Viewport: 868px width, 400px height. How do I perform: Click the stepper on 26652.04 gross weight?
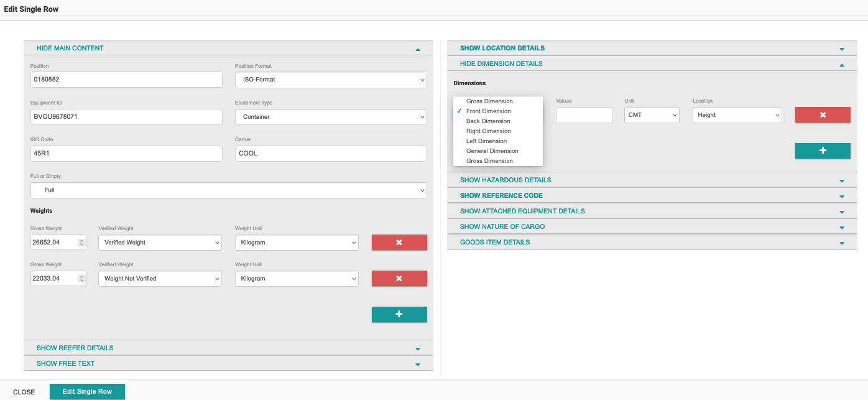tap(81, 243)
